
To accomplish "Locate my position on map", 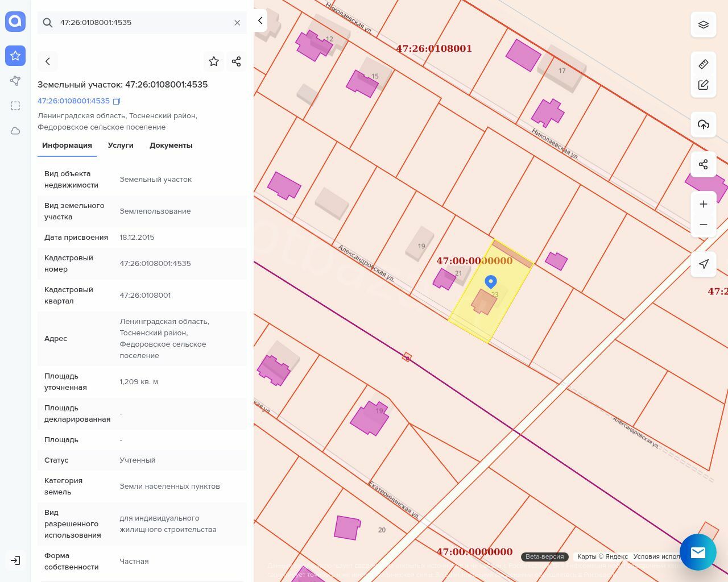I will pos(704,264).
